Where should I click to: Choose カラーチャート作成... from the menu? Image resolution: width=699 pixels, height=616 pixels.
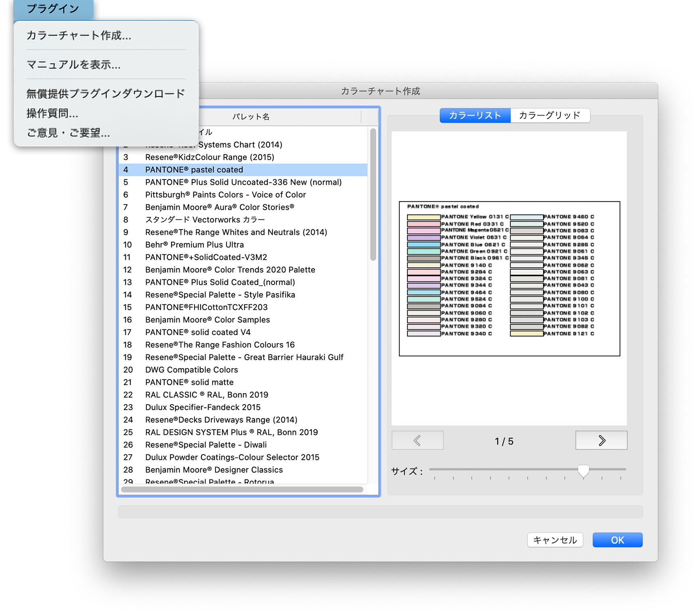click(79, 36)
